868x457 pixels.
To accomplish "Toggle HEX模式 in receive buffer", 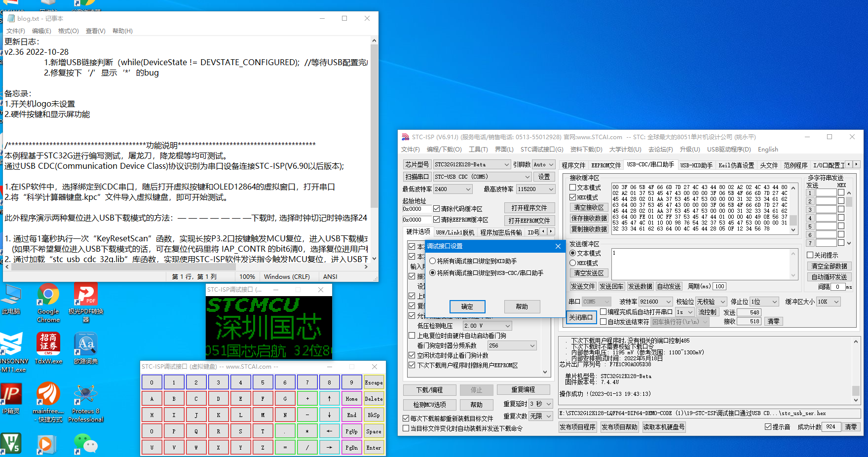I will 584,197.
